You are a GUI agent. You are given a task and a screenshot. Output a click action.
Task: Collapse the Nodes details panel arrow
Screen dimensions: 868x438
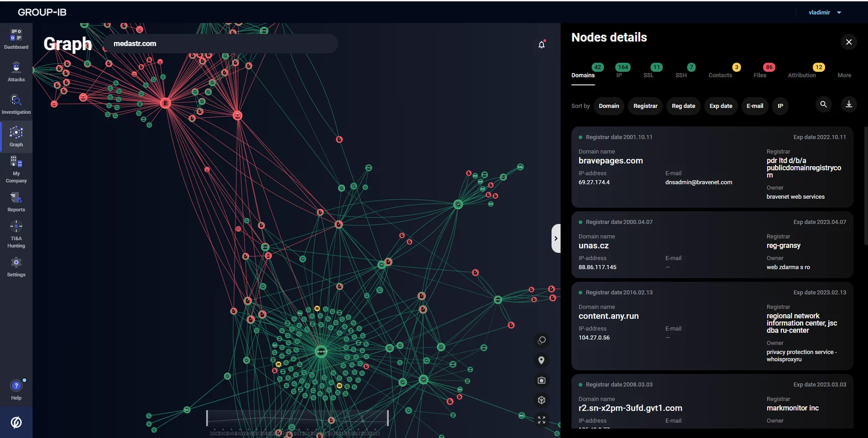pos(556,239)
